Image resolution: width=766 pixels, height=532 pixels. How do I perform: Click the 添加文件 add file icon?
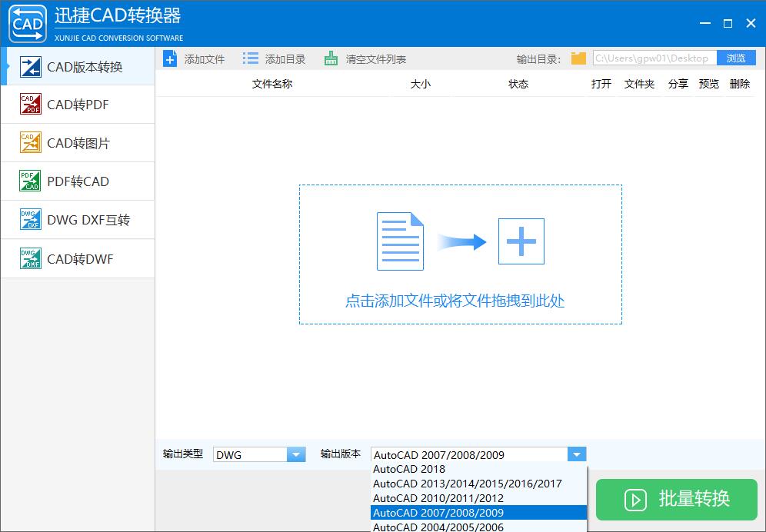[170, 58]
